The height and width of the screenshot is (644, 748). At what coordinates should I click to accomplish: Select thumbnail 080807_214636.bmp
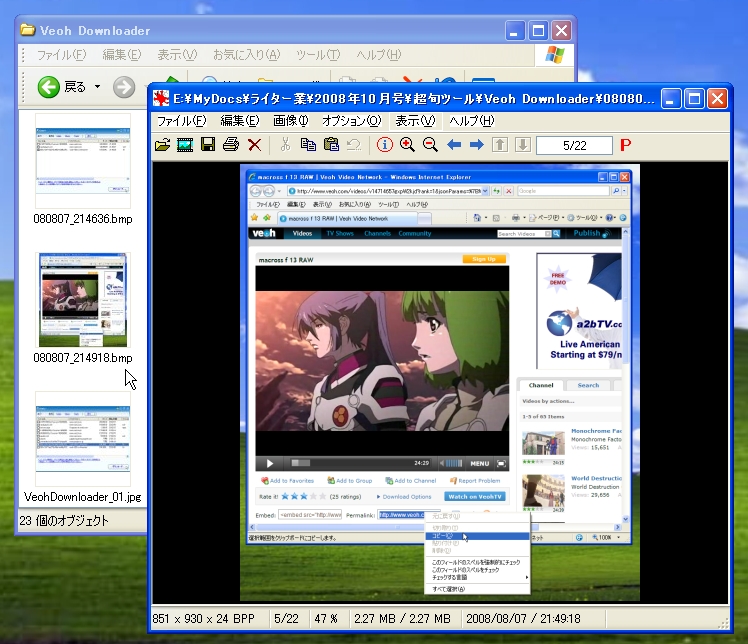[x=83, y=161]
